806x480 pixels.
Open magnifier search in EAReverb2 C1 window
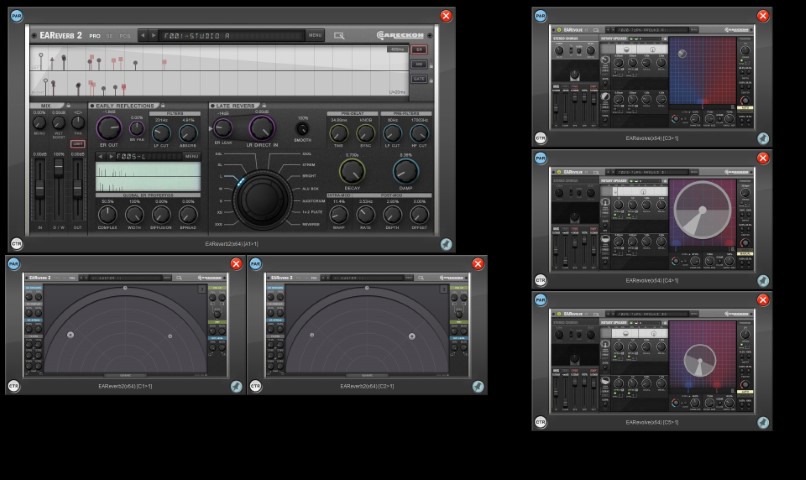[x=179, y=278]
